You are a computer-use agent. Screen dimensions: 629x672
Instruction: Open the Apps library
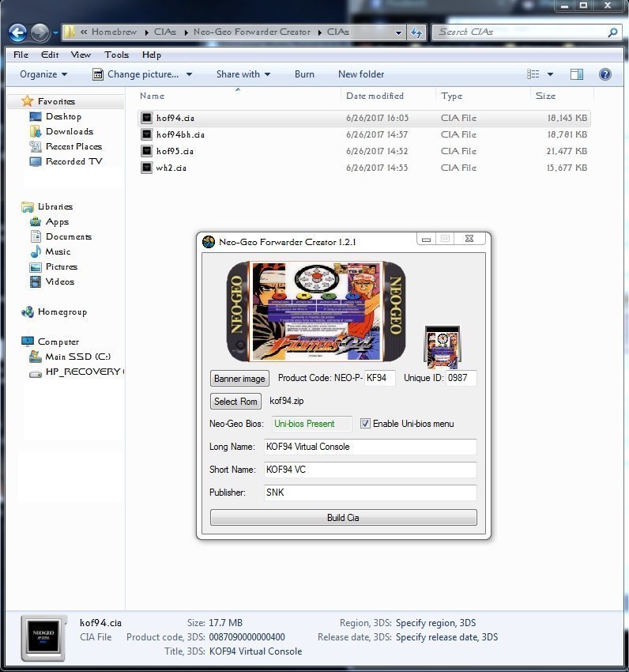(57, 221)
